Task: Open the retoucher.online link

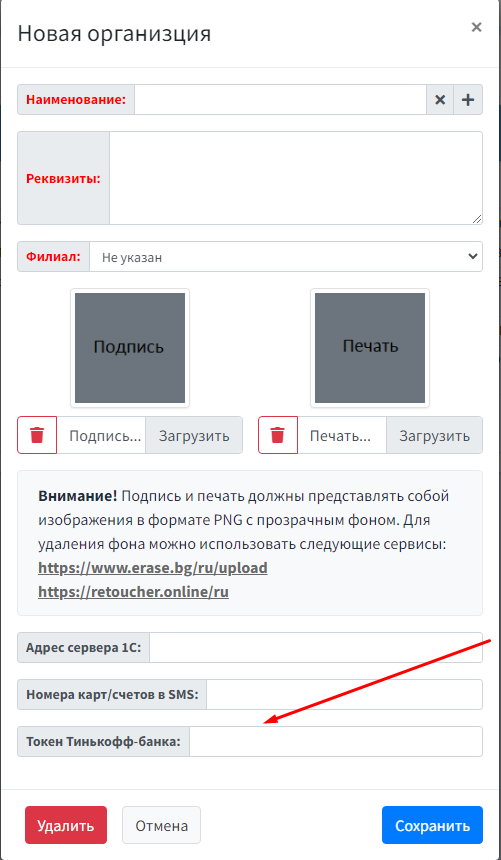Action: click(133, 592)
